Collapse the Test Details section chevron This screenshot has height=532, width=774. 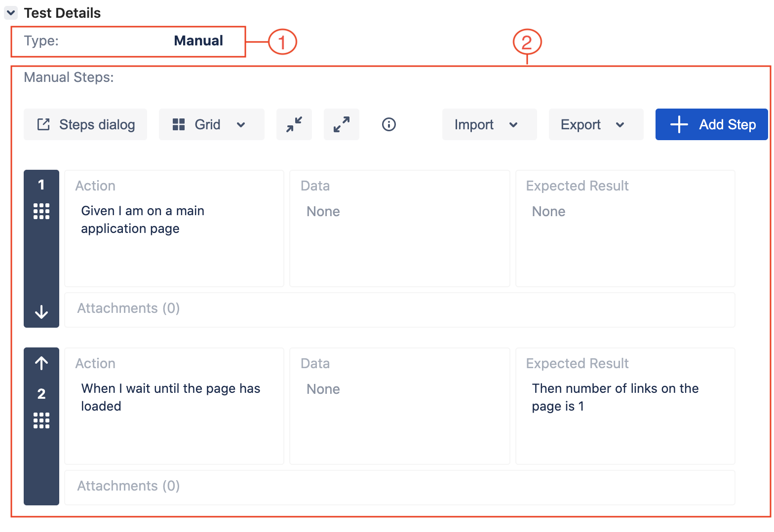click(11, 13)
